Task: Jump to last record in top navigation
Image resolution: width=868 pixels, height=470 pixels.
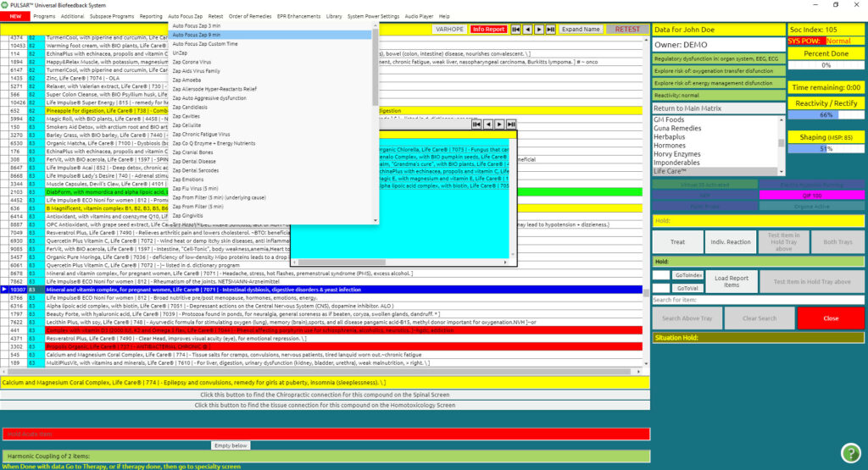Action: pyautogui.click(x=552, y=29)
